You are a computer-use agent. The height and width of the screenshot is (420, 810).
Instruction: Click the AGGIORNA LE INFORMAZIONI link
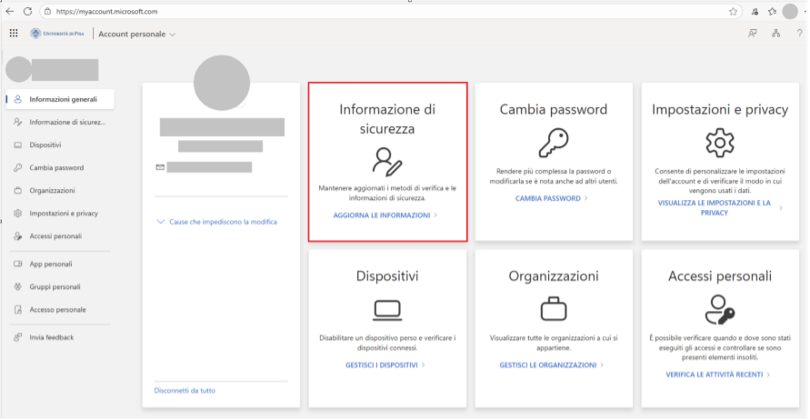point(385,215)
